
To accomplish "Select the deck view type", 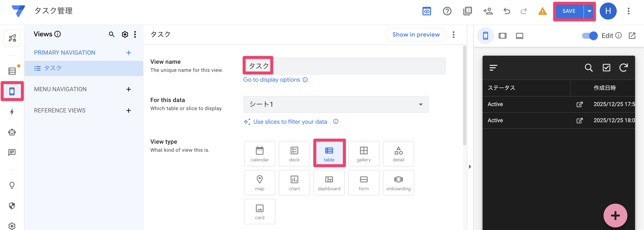I will coord(294,154).
